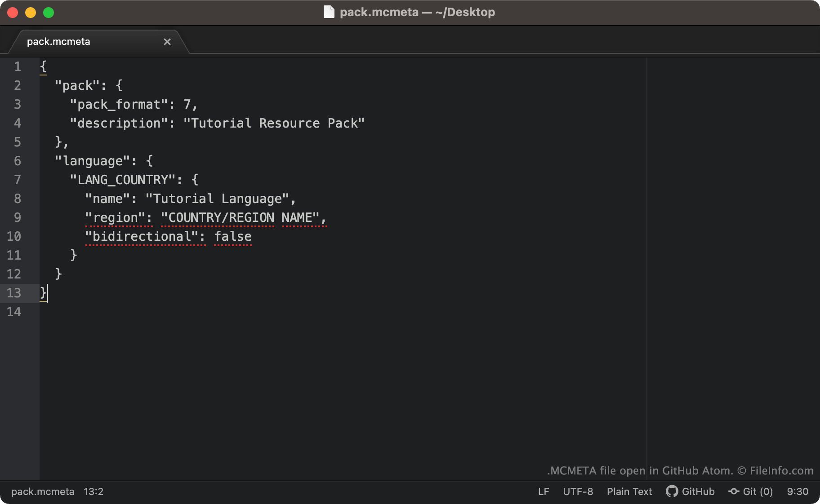Click the "LANG_COUNTRY" key text
The height and width of the screenshot is (504, 820).
pyautogui.click(x=123, y=180)
